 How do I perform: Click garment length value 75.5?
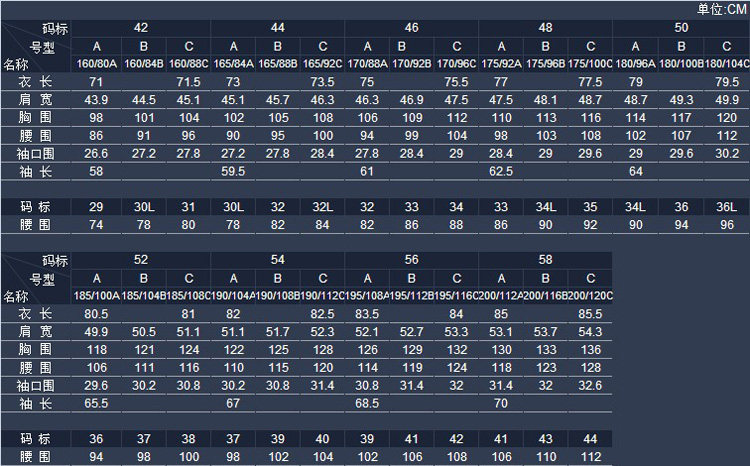coord(456,82)
